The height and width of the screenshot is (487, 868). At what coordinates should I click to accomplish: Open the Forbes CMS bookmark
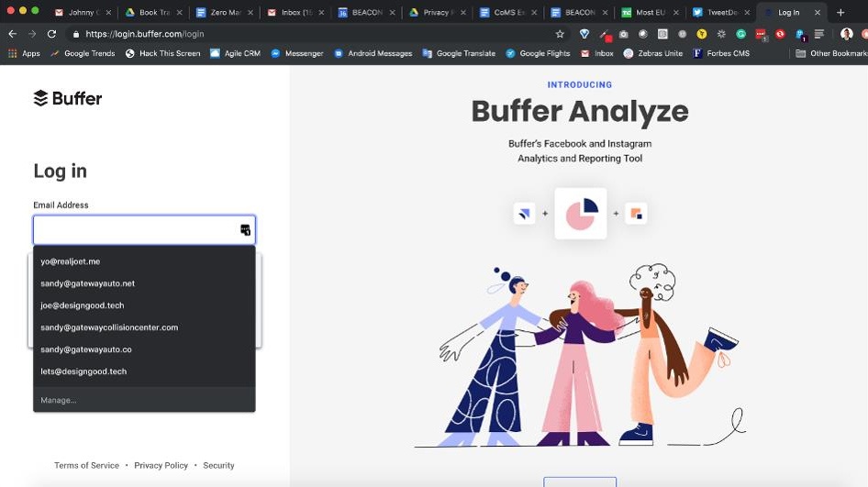click(x=725, y=53)
